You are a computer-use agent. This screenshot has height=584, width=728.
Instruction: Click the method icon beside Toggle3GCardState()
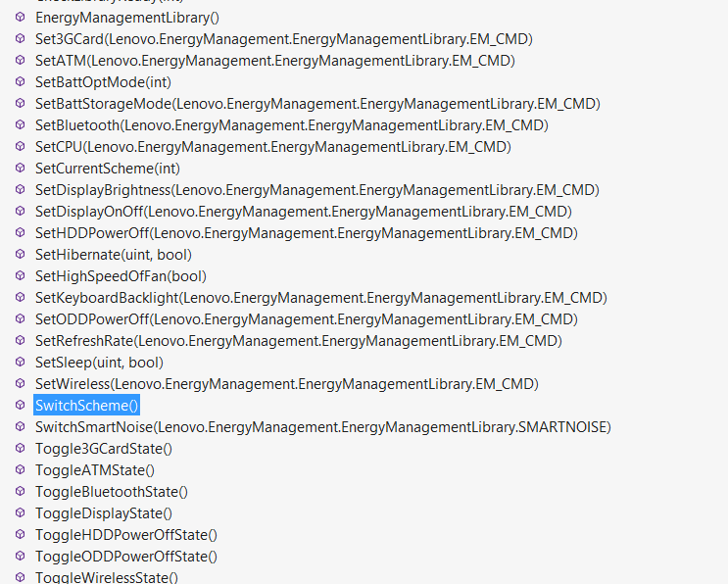20,449
